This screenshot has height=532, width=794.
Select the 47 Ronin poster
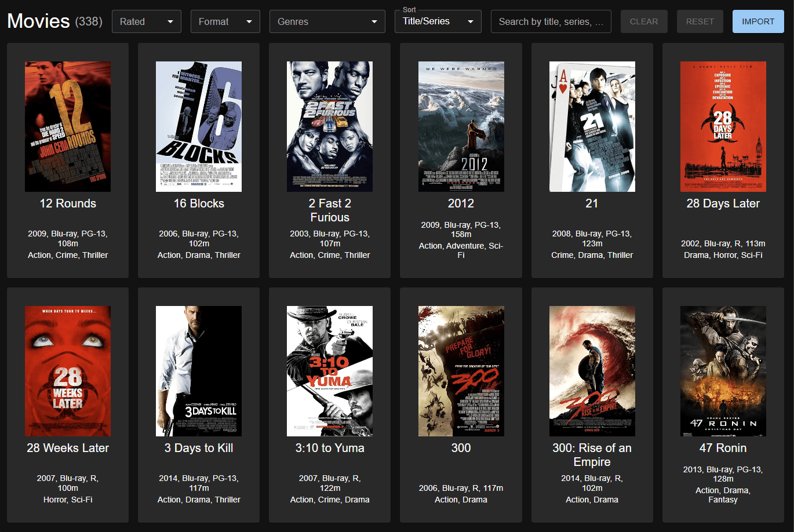coord(723,371)
